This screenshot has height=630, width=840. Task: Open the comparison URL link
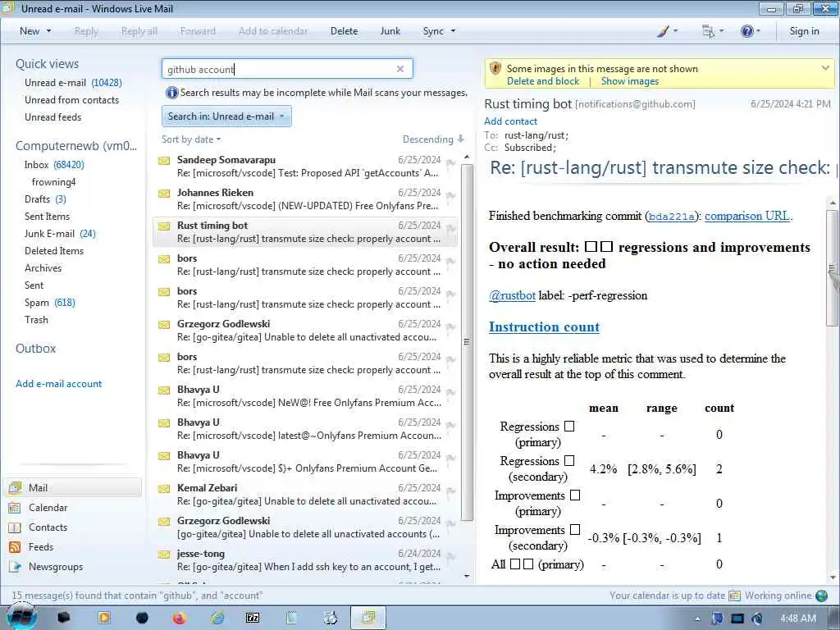click(x=746, y=216)
